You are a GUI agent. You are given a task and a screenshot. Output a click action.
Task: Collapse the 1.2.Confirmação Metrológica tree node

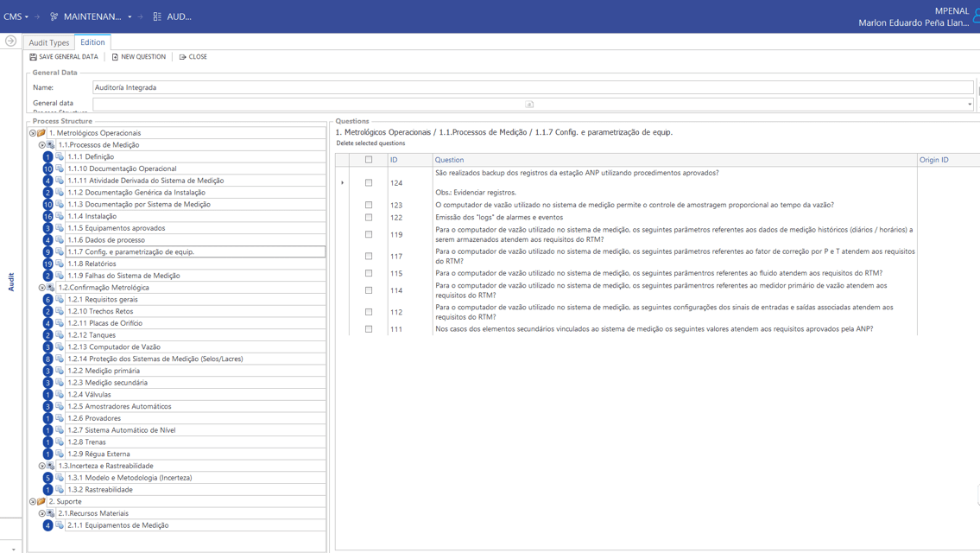[41, 288]
